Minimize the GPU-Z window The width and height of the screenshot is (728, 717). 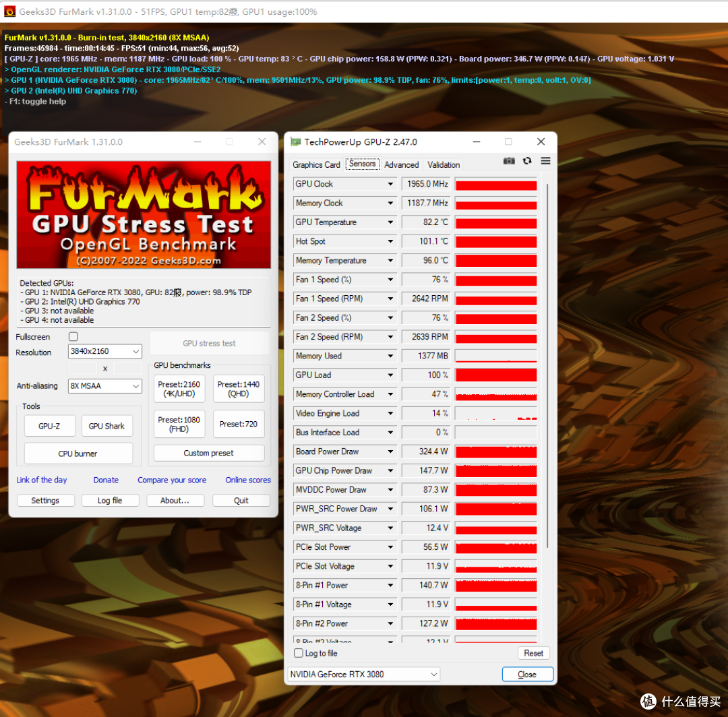[x=477, y=142]
